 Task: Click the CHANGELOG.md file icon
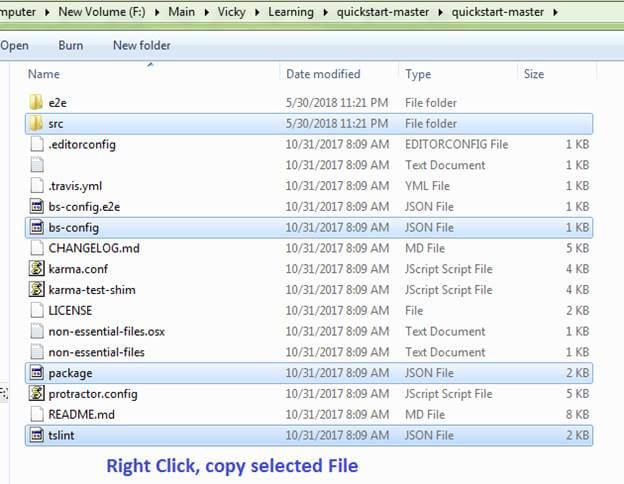[37, 248]
